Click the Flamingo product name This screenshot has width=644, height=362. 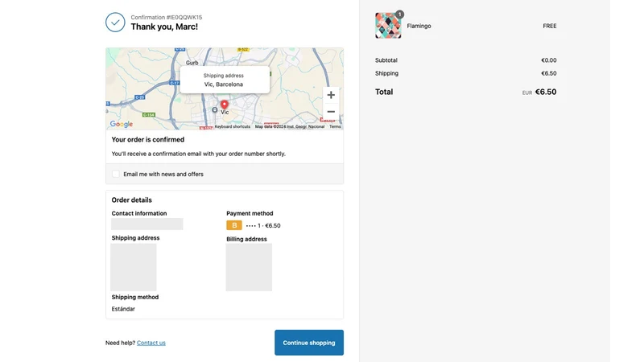click(419, 26)
